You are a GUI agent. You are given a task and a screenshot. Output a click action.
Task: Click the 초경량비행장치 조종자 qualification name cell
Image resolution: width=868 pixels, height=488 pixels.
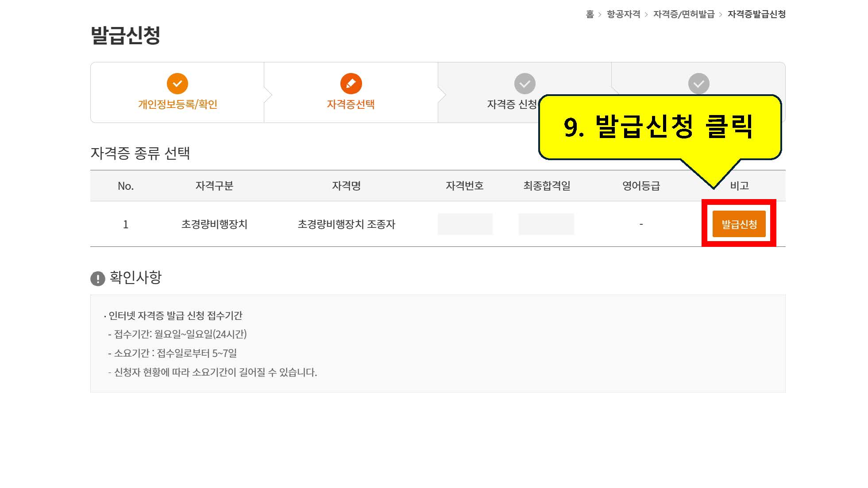click(x=346, y=224)
